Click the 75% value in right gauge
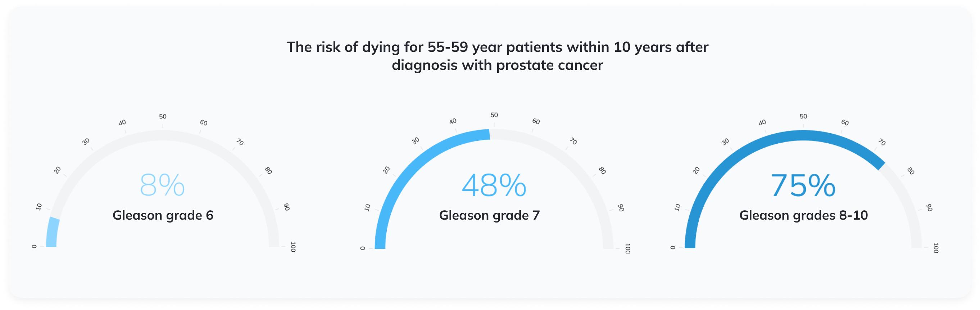Viewport: 980px width, 310px height. (803, 185)
